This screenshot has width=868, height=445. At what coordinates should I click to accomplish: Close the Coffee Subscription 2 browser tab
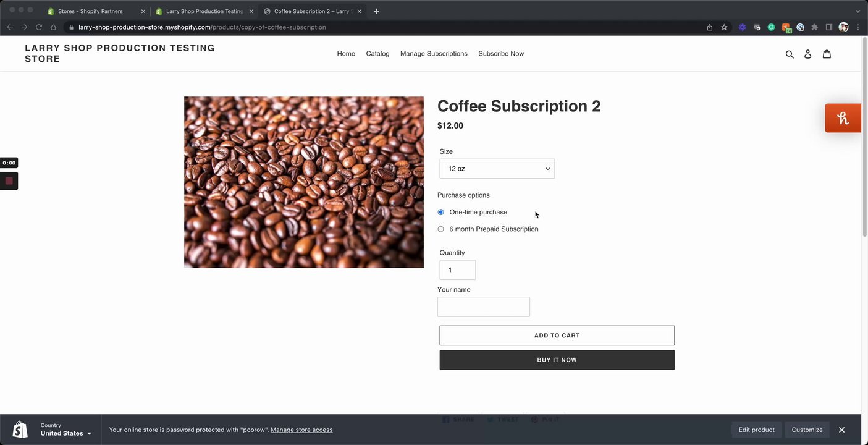pyautogui.click(x=360, y=11)
